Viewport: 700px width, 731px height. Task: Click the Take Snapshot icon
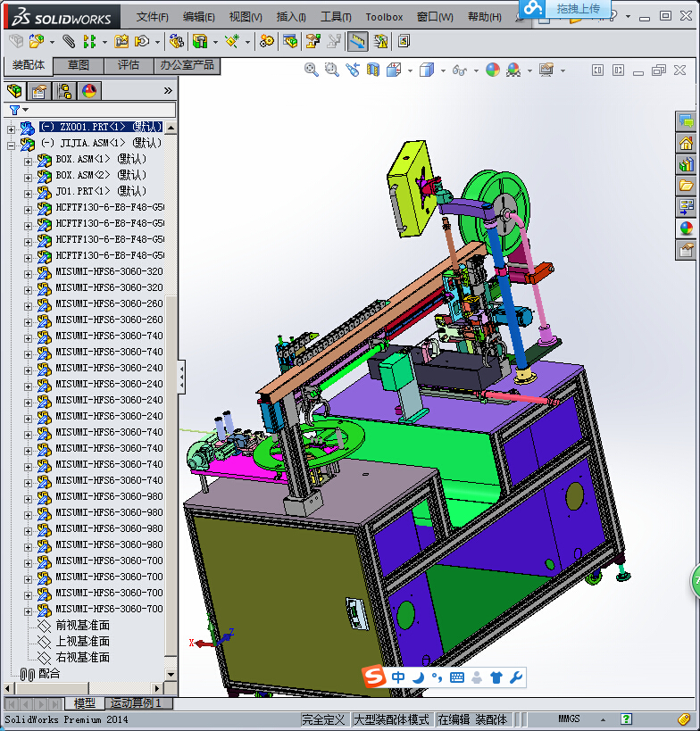pos(404,41)
